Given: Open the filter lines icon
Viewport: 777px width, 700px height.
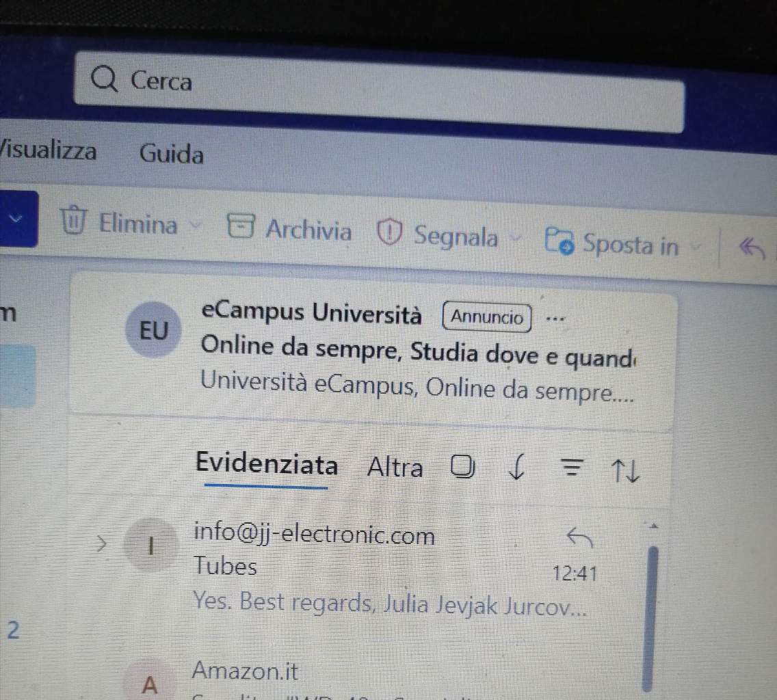Looking at the screenshot, I should (x=572, y=467).
